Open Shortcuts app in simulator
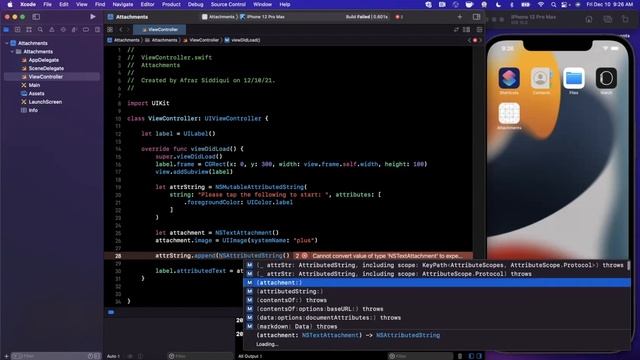Screen dimensions: 640x360 509,78
